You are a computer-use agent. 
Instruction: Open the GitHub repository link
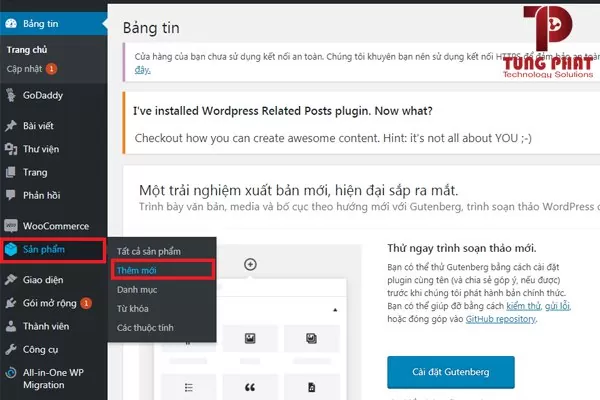click(501, 319)
